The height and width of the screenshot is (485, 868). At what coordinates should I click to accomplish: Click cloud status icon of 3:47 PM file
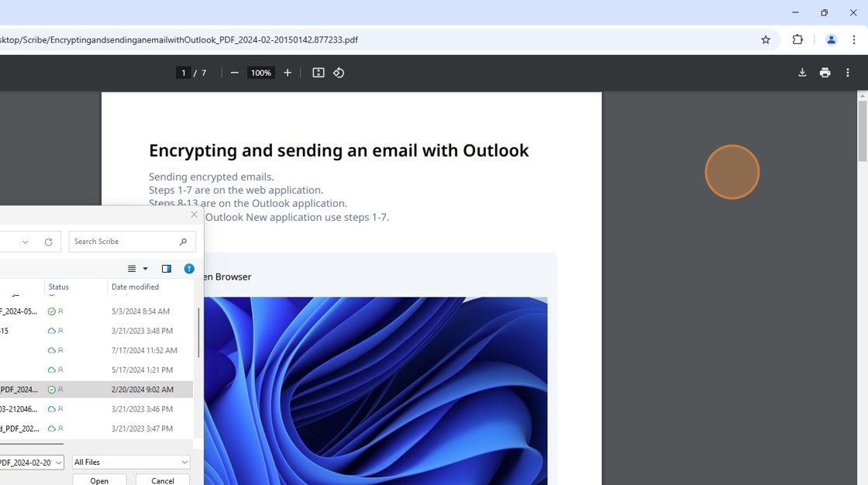point(51,428)
